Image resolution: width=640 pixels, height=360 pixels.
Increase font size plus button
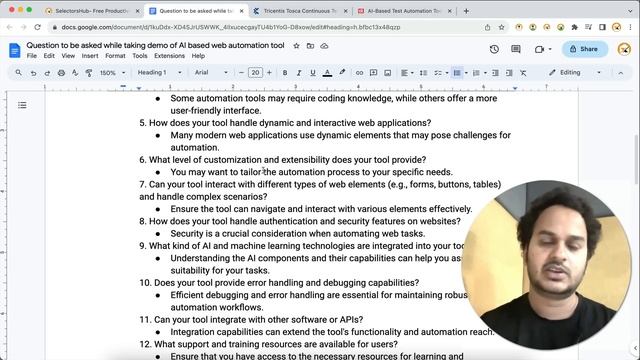[x=269, y=73]
